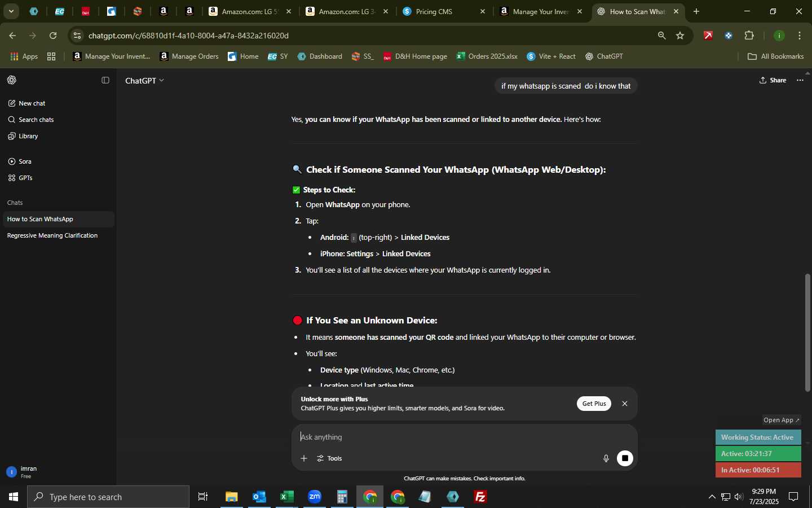The height and width of the screenshot is (508, 812).
Task: Open Chrome three-dot menu
Action: pos(800,36)
